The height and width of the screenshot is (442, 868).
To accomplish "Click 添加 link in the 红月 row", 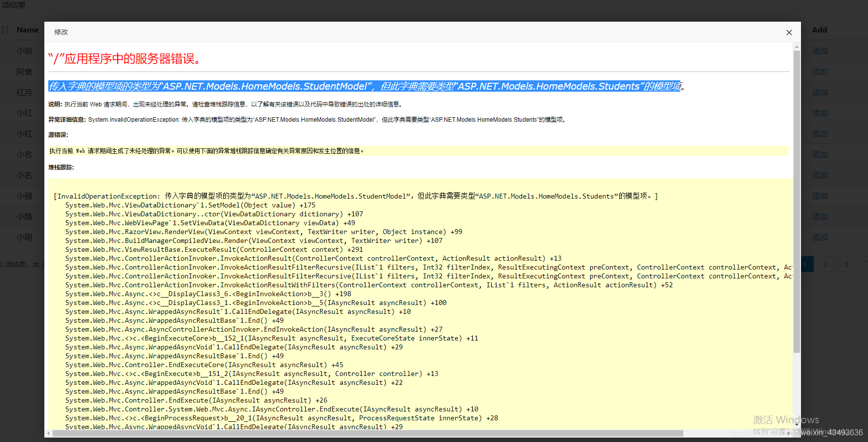I will (x=820, y=93).
